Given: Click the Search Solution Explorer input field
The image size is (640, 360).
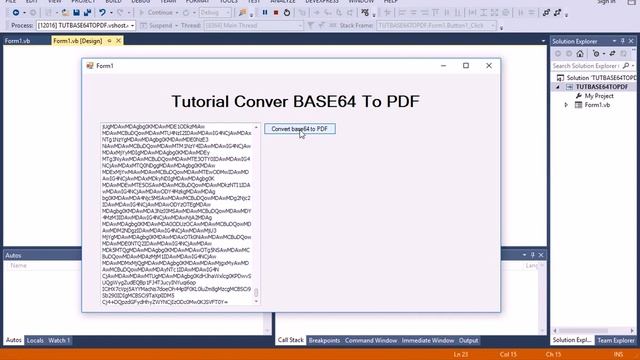Looking at the screenshot, I should (586, 66).
